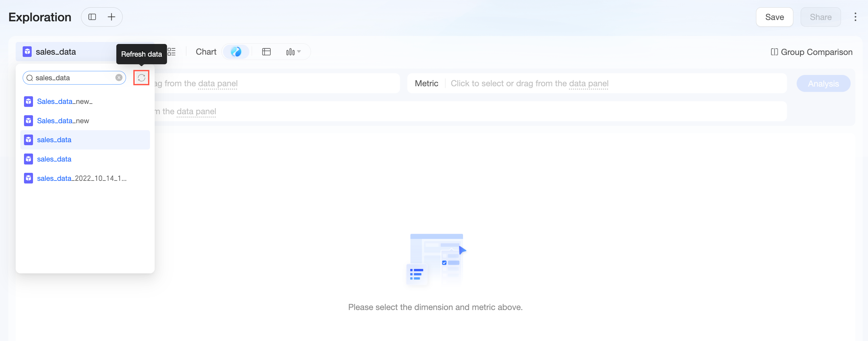Viewport: 868px width, 341px height.
Task: Expand the bar chart type dropdown arrow
Action: coord(299,52)
